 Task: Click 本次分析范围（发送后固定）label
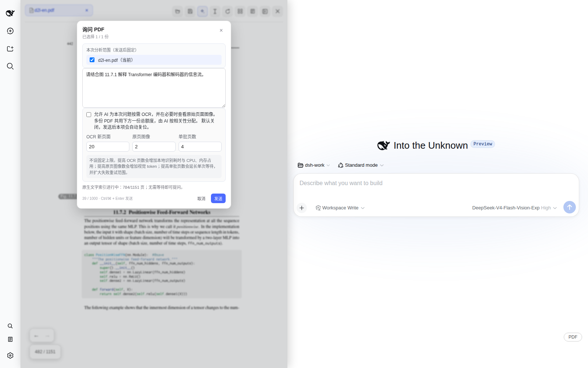(x=111, y=50)
